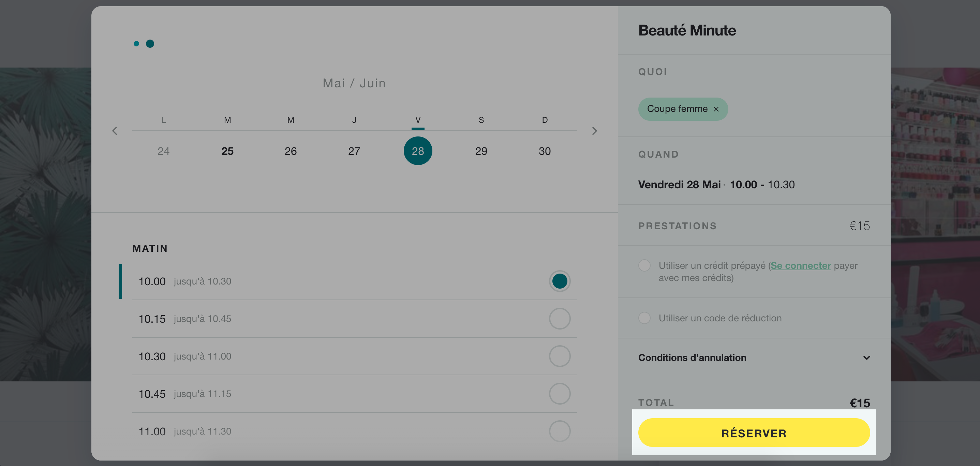The height and width of the screenshot is (466, 980).
Task: Choose Thursday 27 date
Action: 354,151
